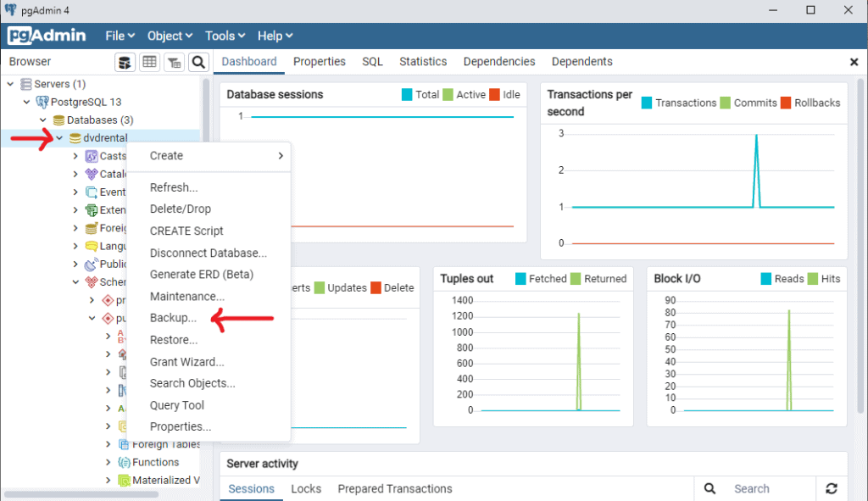
Task: Click the View Data grid icon
Action: pyautogui.click(x=149, y=62)
